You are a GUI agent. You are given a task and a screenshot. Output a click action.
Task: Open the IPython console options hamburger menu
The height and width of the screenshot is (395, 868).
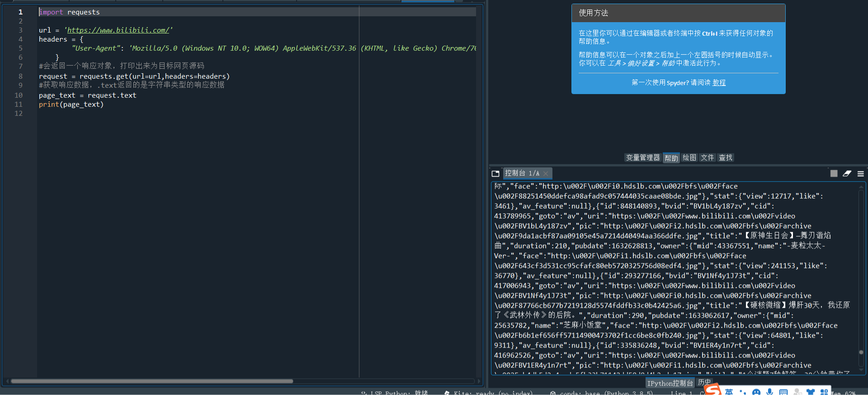861,174
